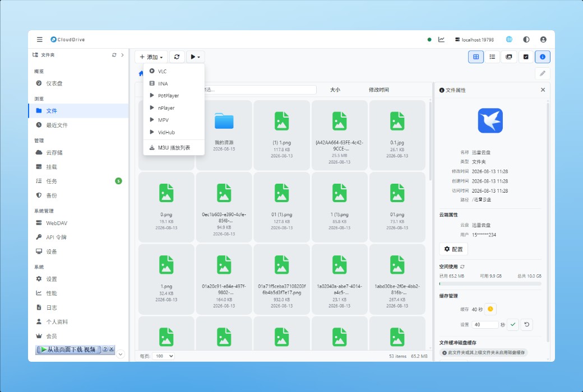Open 挂载 mount page
This screenshot has height=392, width=583.
click(78, 167)
